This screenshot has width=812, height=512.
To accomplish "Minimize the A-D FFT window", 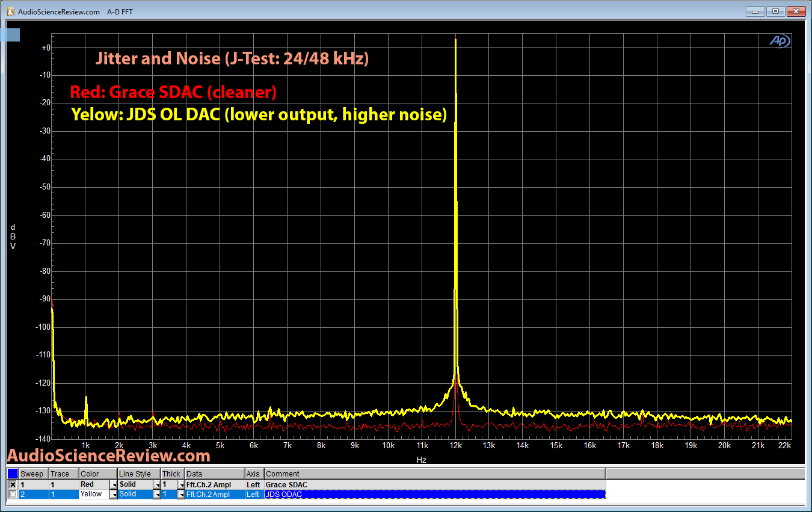I will [x=755, y=11].
